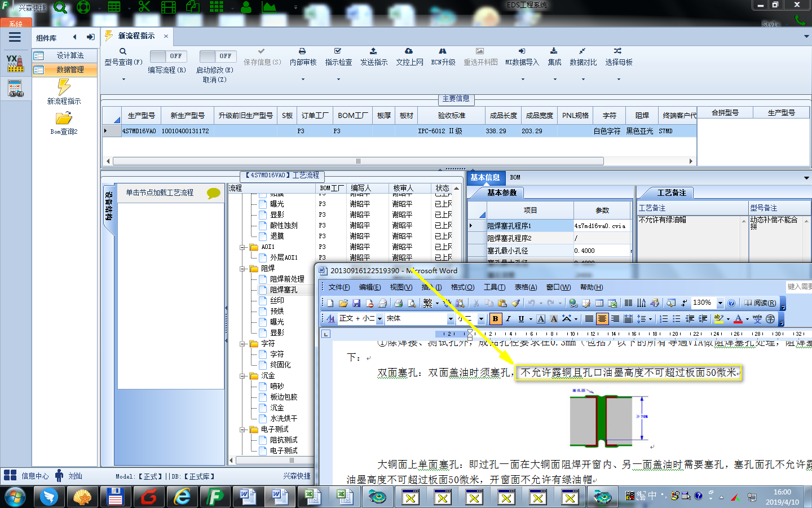Image resolution: width=812 pixels, height=508 pixels.
Task: Click 发送指示 upload button
Action: tap(374, 57)
